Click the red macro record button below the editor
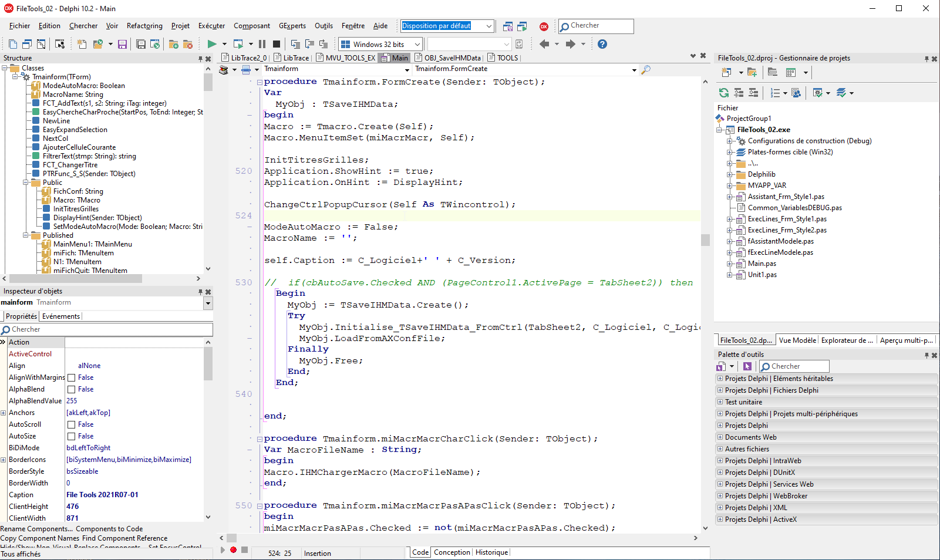940x560 pixels. [233, 550]
